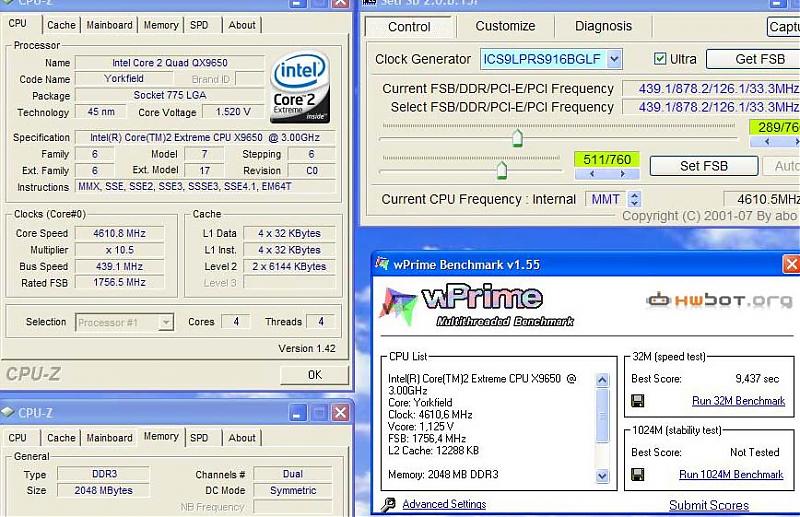The height and width of the screenshot is (517, 800).
Task: Switch to Customize tab in SetFSB
Action: click(x=505, y=26)
